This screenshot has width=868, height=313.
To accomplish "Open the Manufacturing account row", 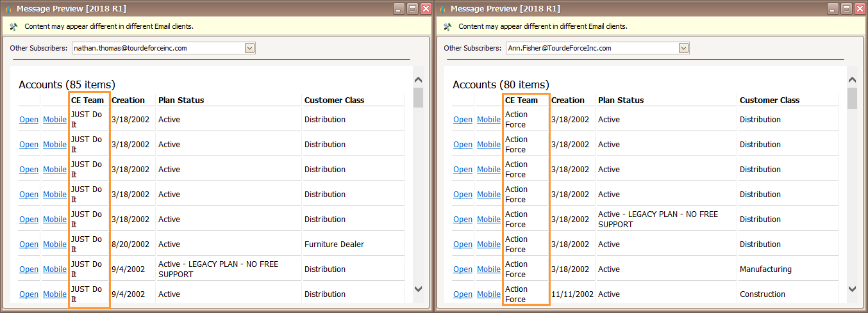I will [463, 269].
